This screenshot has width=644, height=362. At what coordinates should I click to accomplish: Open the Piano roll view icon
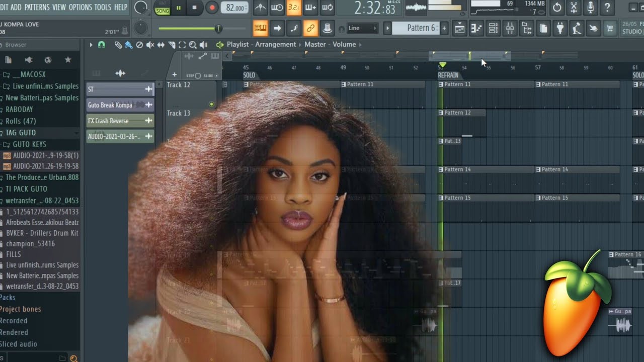(476, 28)
